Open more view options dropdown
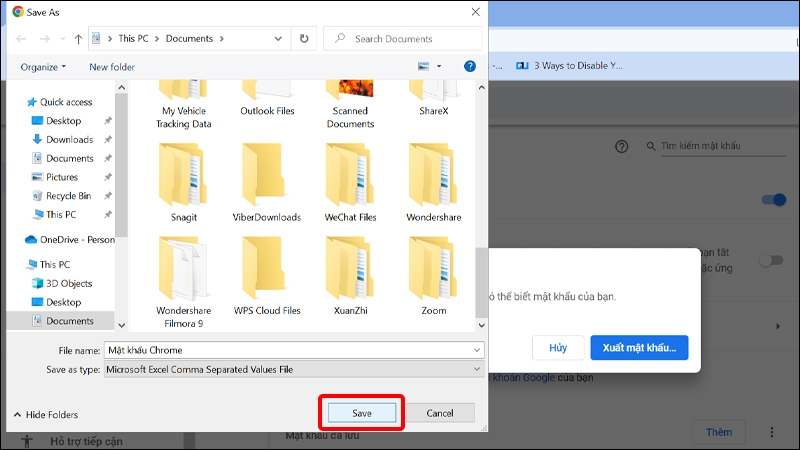 (439, 66)
